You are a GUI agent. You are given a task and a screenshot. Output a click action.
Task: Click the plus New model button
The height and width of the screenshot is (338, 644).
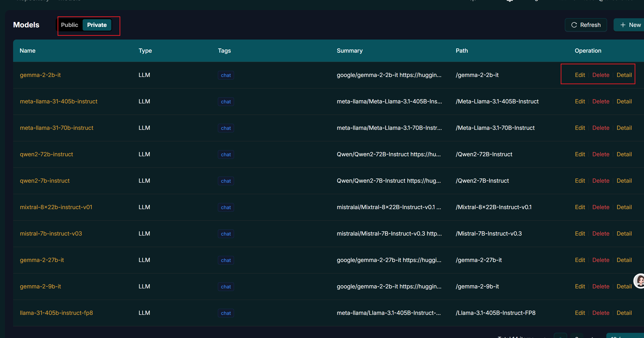coord(630,25)
